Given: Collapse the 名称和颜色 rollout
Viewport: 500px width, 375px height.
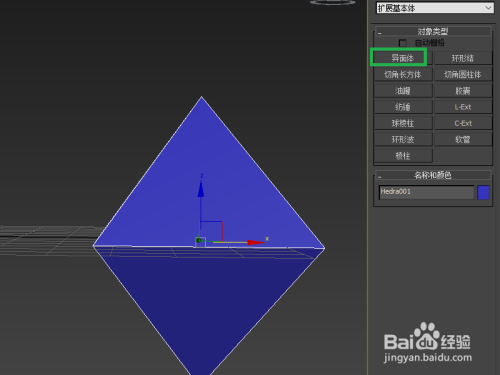Looking at the screenshot, I should click(x=433, y=175).
